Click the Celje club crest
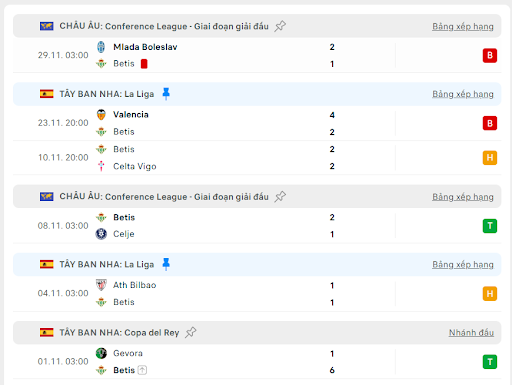This screenshot has width=512, height=385. [x=101, y=234]
